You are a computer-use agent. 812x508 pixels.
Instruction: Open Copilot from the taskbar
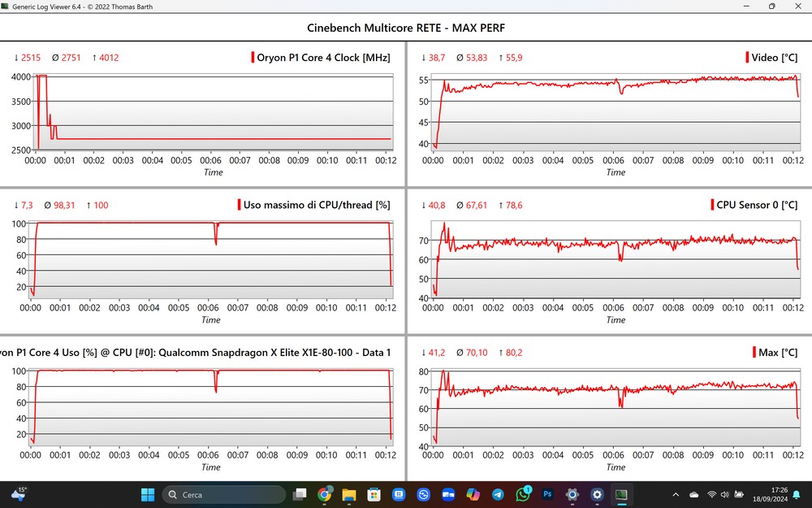pyautogui.click(x=473, y=494)
